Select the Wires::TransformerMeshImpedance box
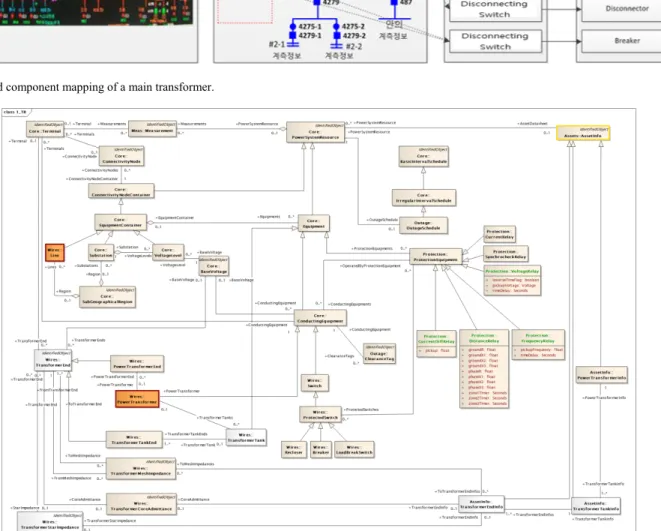661x531 pixels. pyautogui.click(x=141, y=469)
